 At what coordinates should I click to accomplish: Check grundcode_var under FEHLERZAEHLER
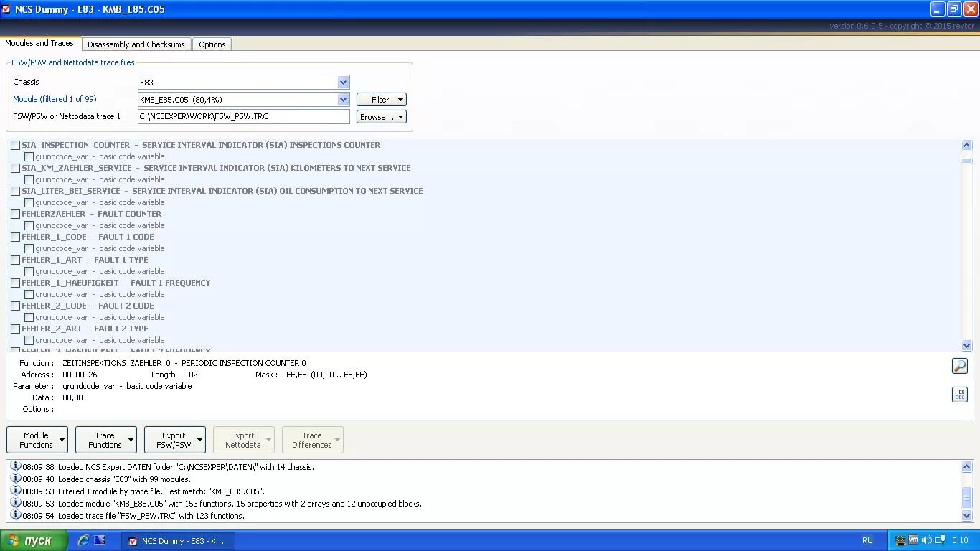(29, 225)
